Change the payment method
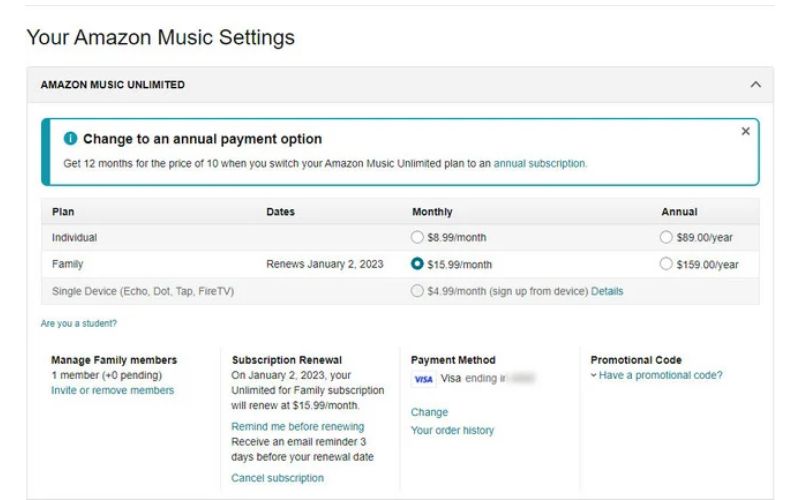 (429, 412)
